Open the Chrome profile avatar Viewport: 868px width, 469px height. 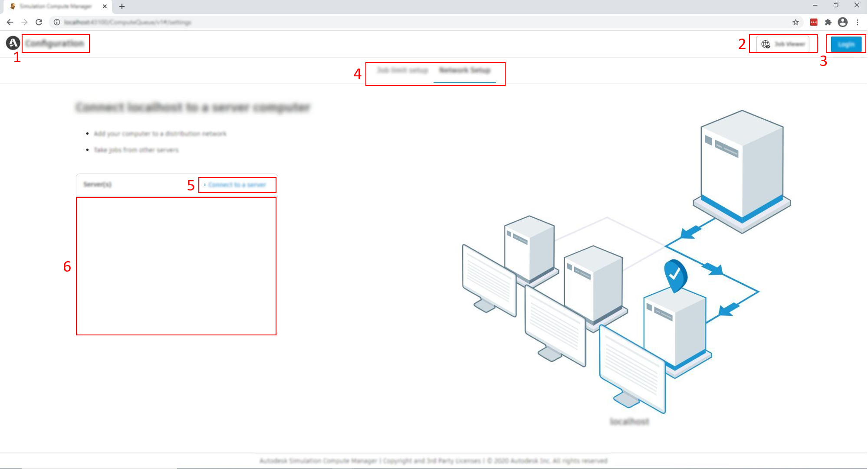click(x=842, y=22)
